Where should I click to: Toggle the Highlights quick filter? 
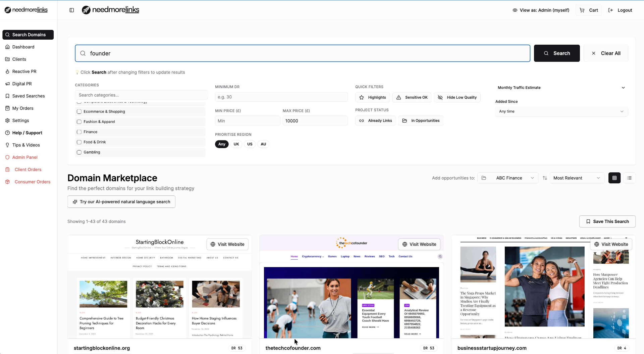pos(372,97)
